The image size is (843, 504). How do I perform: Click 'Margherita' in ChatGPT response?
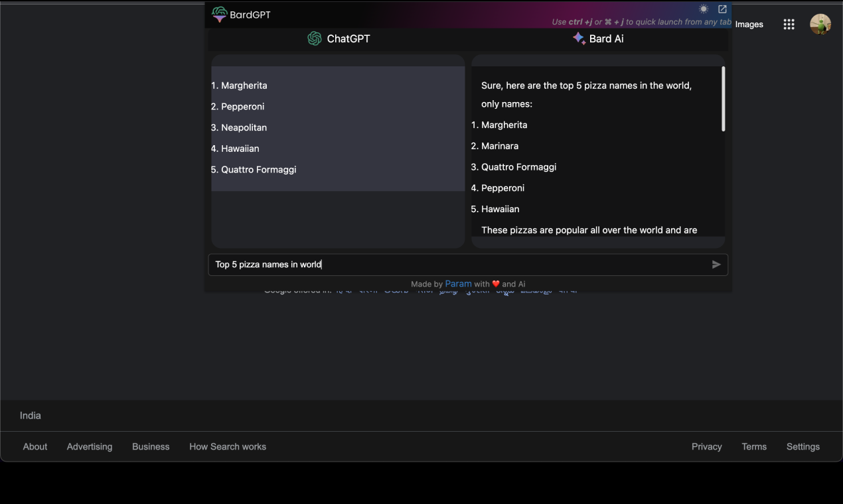tap(244, 86)
